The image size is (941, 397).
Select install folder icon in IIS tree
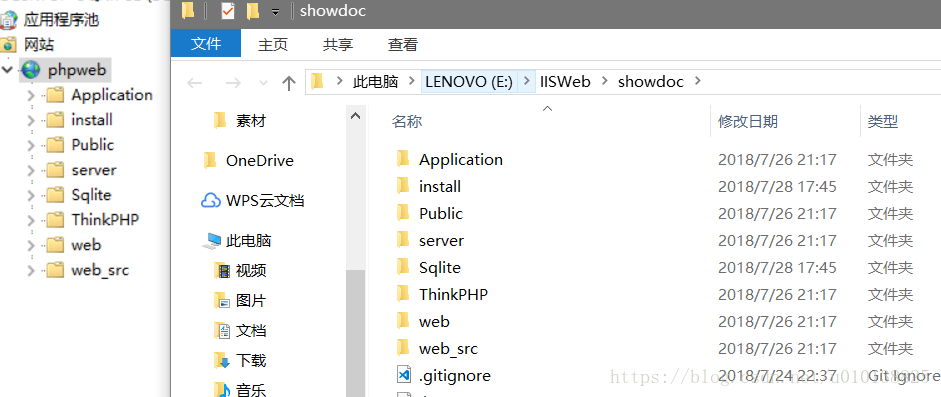pyautogui.click(x=55, y=120)
